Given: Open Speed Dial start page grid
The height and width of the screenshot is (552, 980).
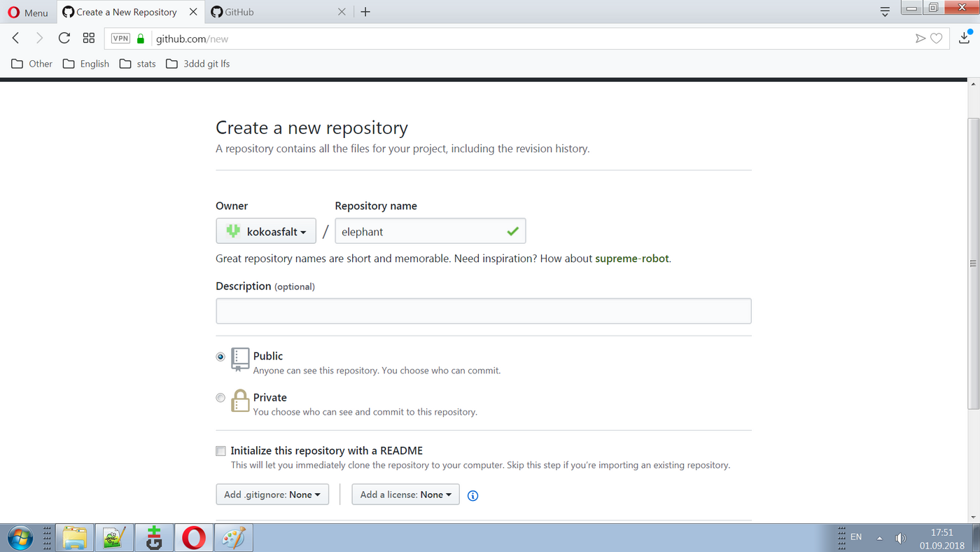Looking at the screenshot, I should [x=88, y=38].
